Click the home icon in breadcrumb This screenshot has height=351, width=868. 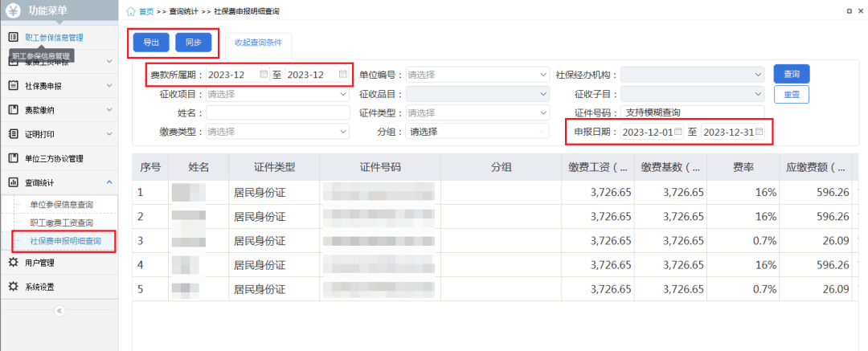click(x=131, y=11)
